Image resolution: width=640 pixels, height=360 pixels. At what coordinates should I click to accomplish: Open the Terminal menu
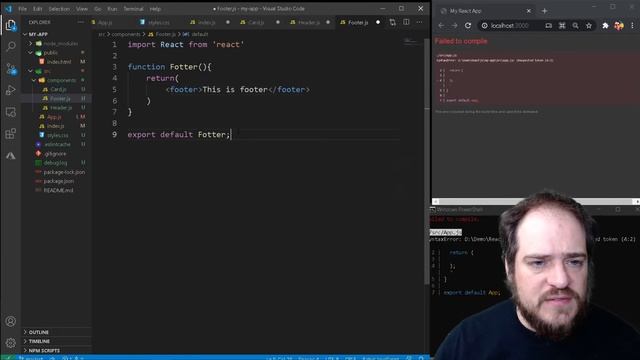(133, 9)
